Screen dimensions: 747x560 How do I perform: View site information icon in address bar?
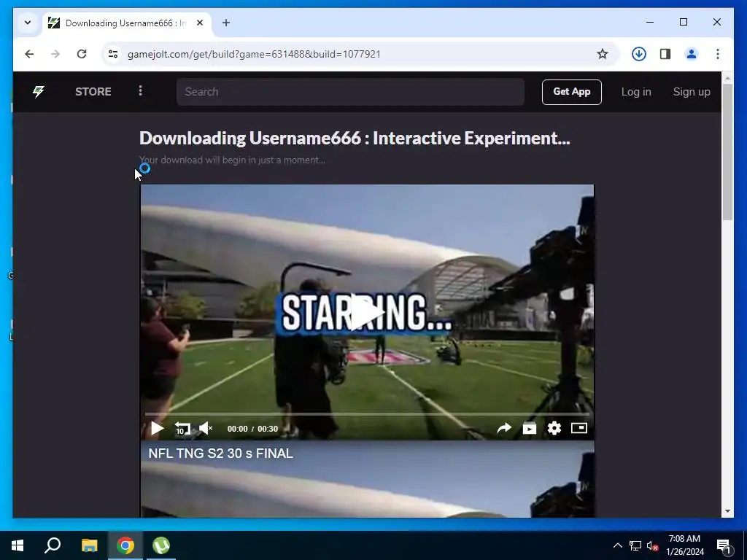coord(113,54)
